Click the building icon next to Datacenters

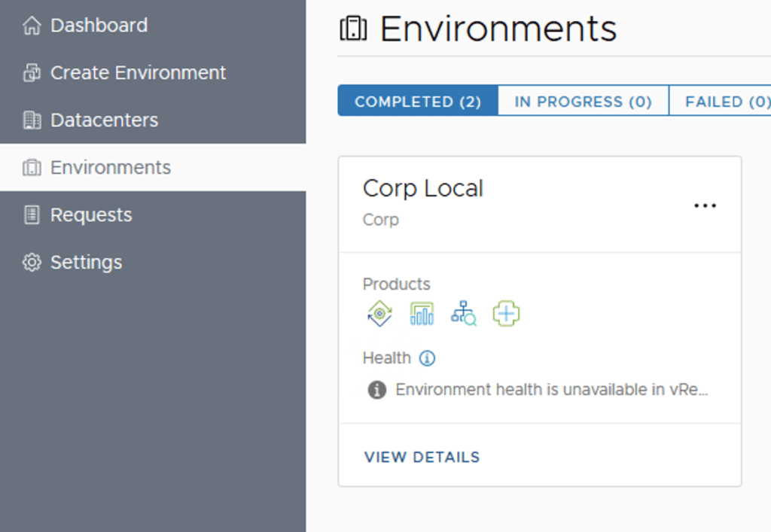tap(32, 120)
